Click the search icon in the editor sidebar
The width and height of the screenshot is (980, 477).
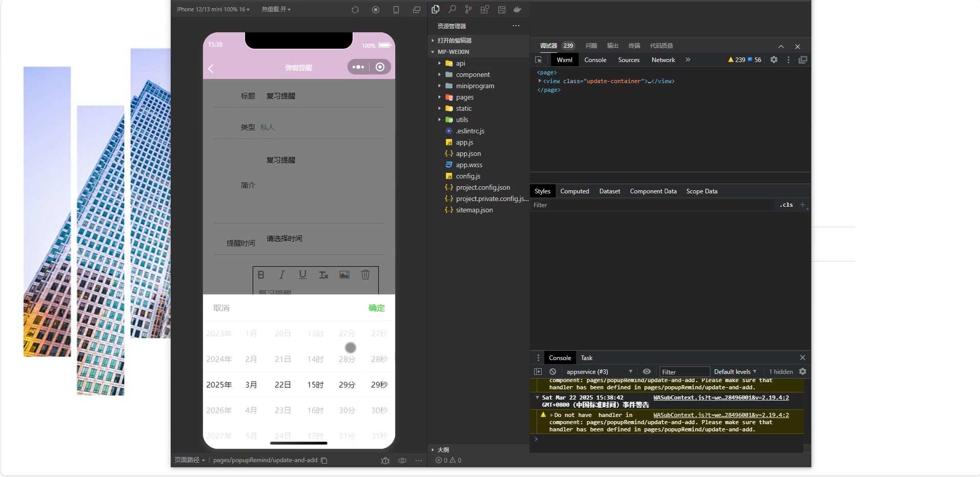pos(452,9)
